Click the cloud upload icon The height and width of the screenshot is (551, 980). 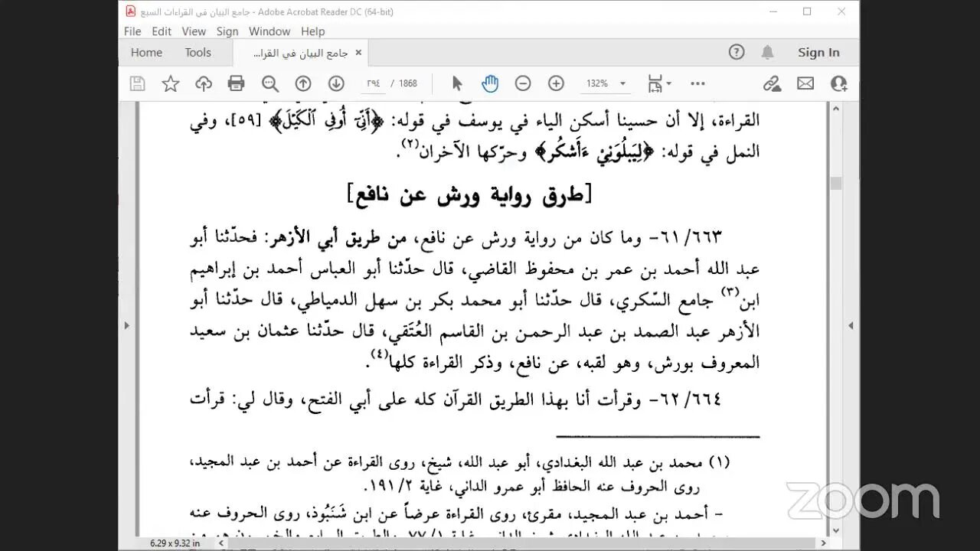pos(204,83)
